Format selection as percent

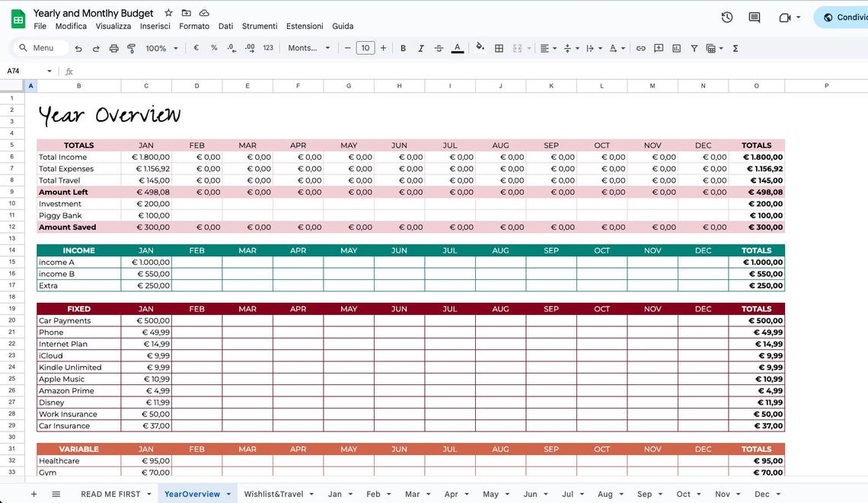212,47
